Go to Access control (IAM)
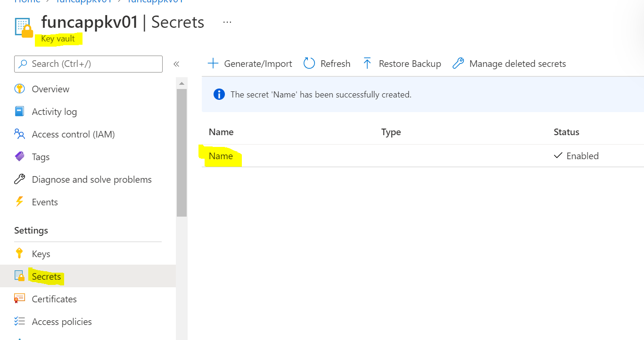The image size is (644, 340). coord(74,134)
